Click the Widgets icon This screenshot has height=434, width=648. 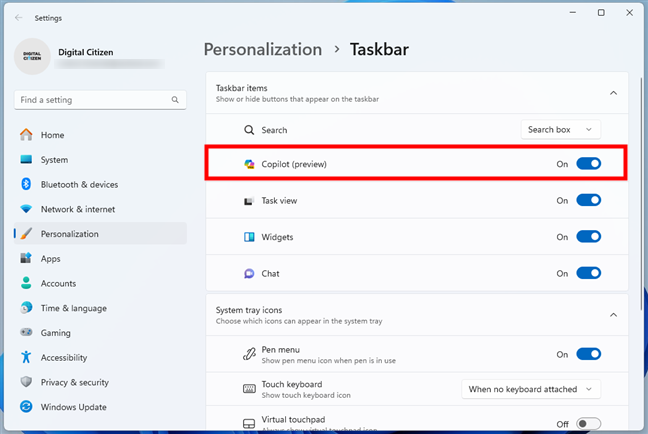[x=249, y=237]
